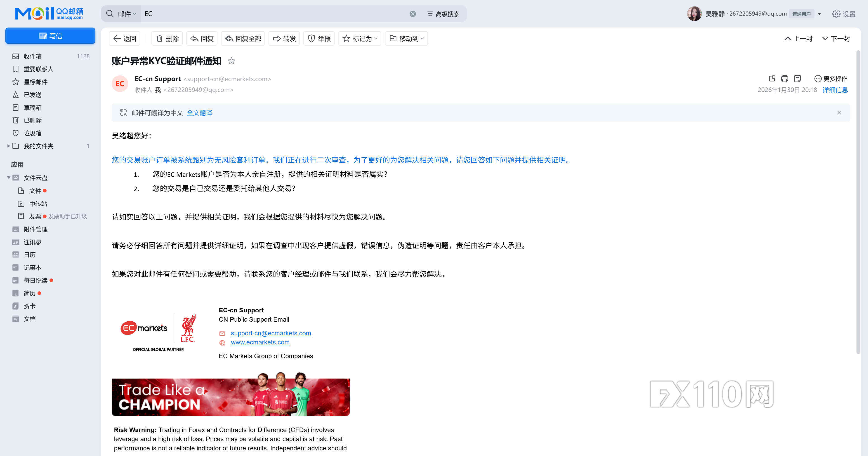Open 高级搜索 advanced search
This screenshot has height=456, width=868.
pos(443,14)
